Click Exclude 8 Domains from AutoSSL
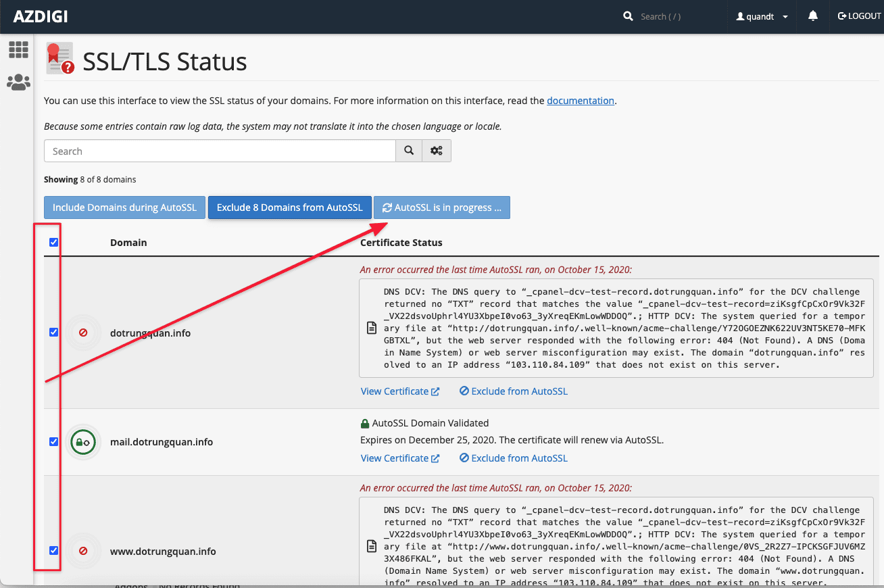884x588 pixels. [x=289, y=207]
